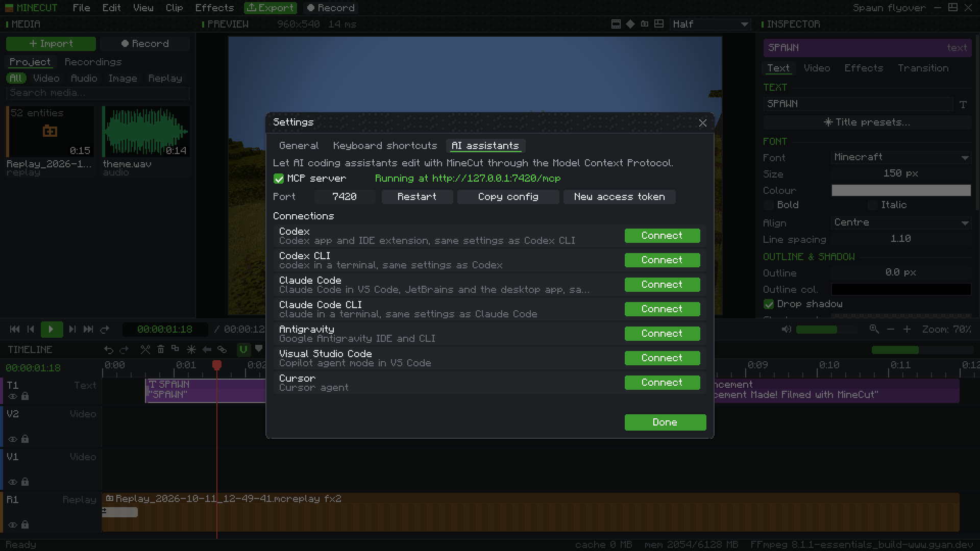The width and height of the screenshot is (980, 551).
Task: Click the T icon beside the SPAWN text field
Action: pos(963,104)
